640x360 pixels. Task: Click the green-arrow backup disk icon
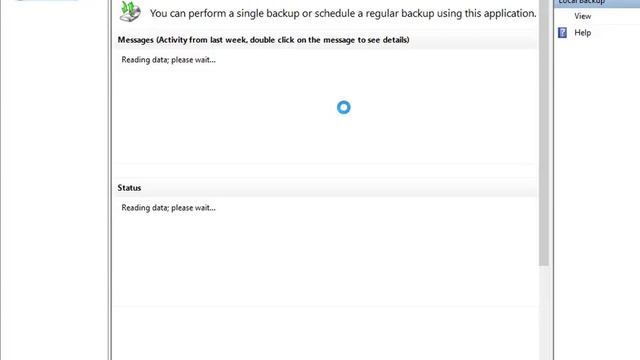[x=130, y=11]
